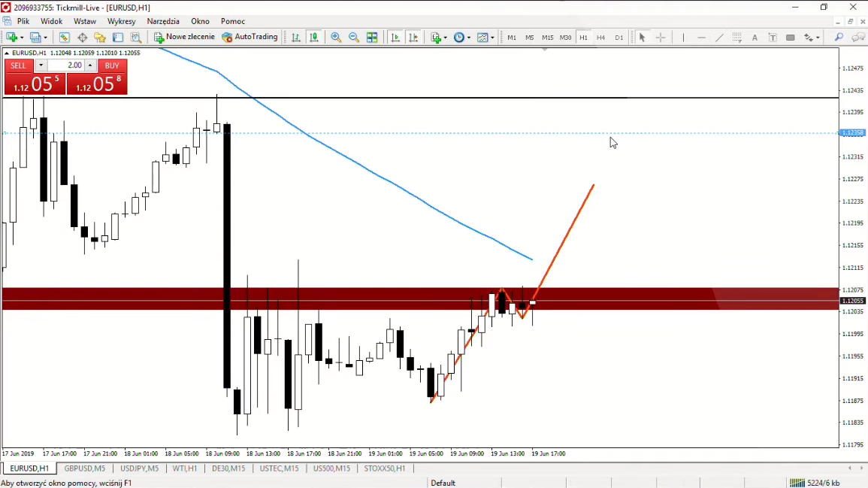
Task: Open the chat bubbles icon
Action: [858, 37]
